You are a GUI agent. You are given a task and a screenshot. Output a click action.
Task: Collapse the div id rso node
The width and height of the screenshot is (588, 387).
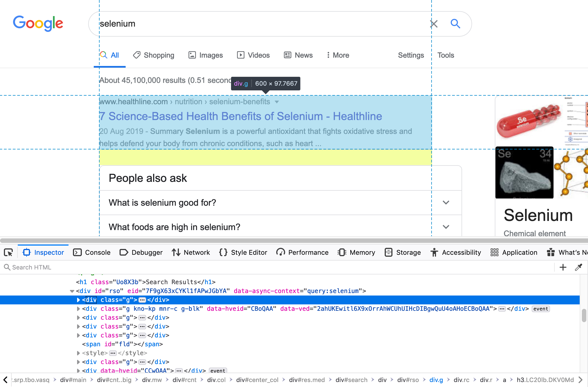pos(72,291)
